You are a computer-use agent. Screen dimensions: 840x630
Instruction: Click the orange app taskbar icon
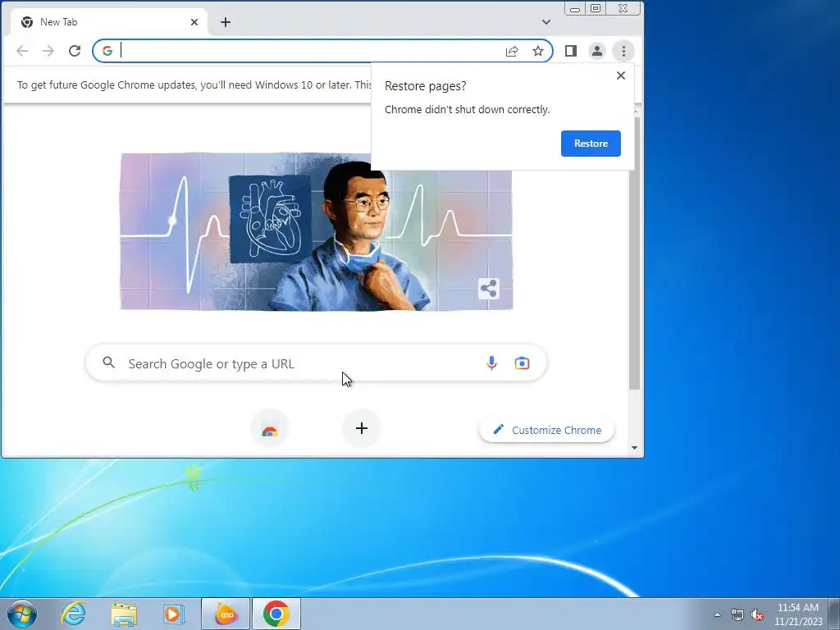pos(226,614)
